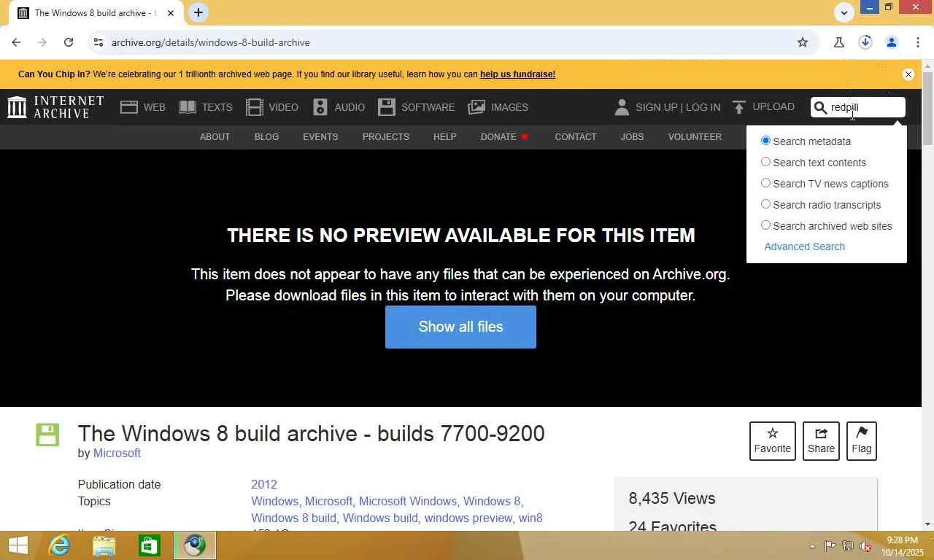Select Search TV news captions option

tap(765, 183)
